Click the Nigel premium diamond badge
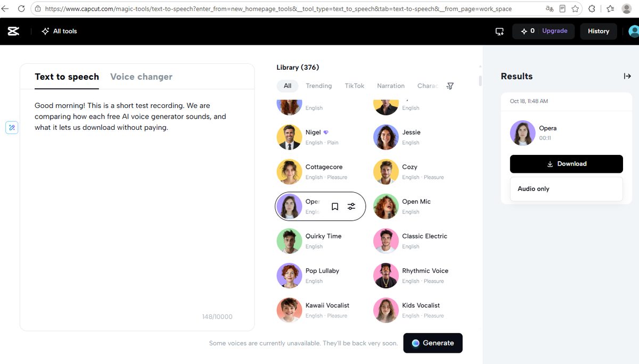The image size is (639, 364). [326, 133]
